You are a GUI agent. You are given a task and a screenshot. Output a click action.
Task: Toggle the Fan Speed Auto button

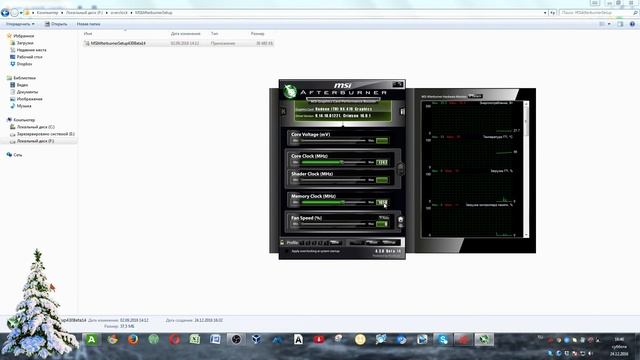384,218
